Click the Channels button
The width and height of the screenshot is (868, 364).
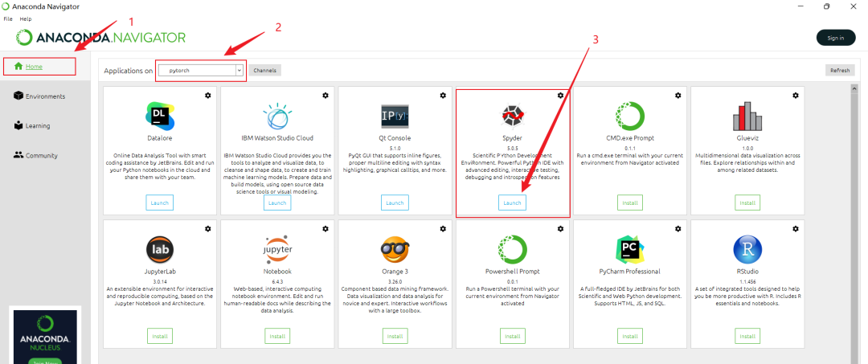pos(265,70)
